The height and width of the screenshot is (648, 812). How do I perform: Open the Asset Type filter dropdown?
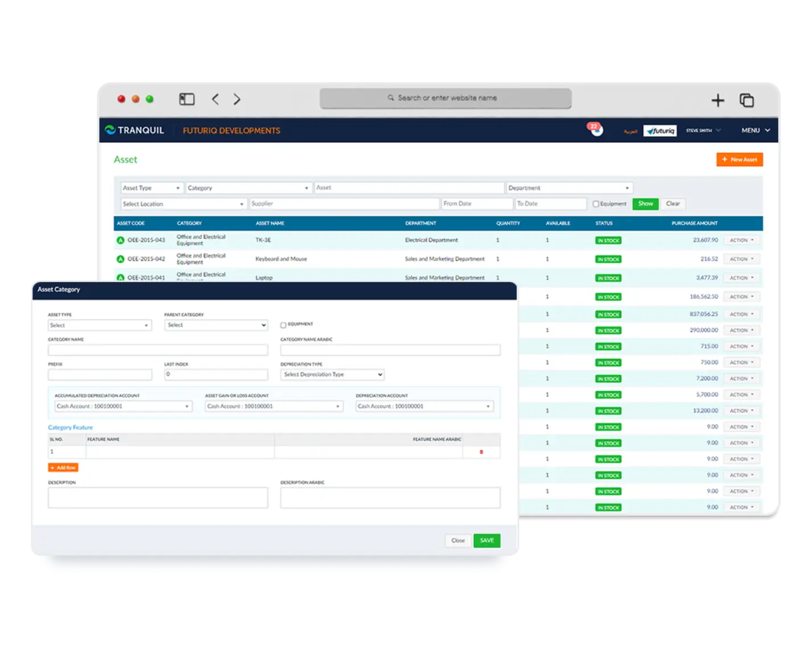click(x=151, y=188)
